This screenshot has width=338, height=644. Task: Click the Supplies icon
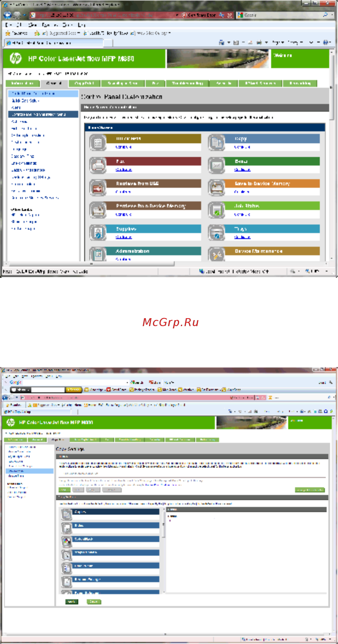click(x=98, y=233)
